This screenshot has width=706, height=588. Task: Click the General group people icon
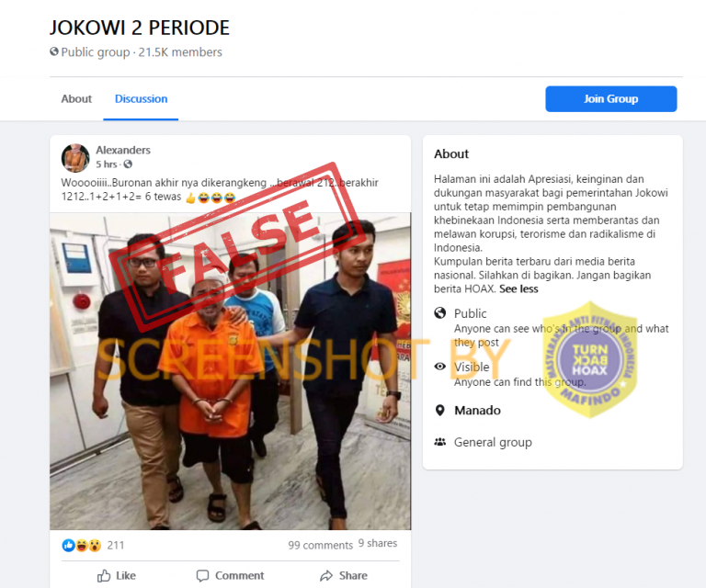pyautogui.click(x=440, y=442)
